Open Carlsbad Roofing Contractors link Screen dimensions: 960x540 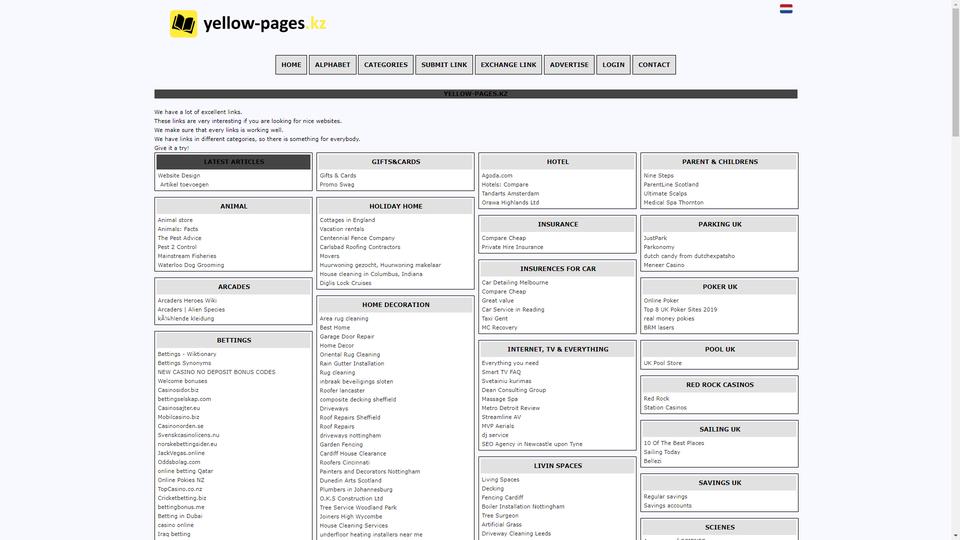(x=360, y=247)
